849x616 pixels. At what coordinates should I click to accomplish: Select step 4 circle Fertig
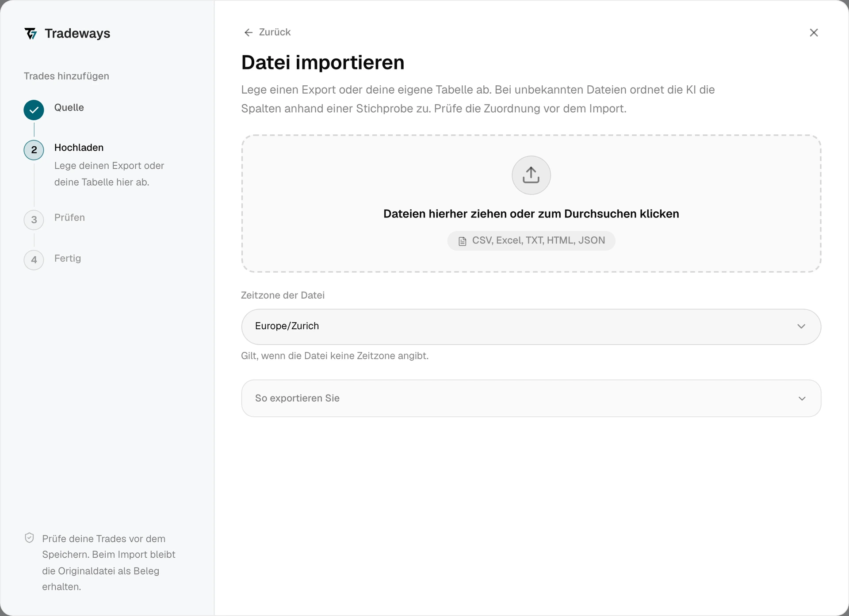coord(34,260)
